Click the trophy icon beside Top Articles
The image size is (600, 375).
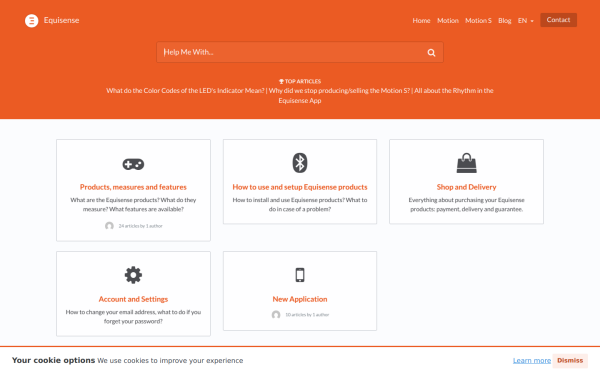coord(281,81)
